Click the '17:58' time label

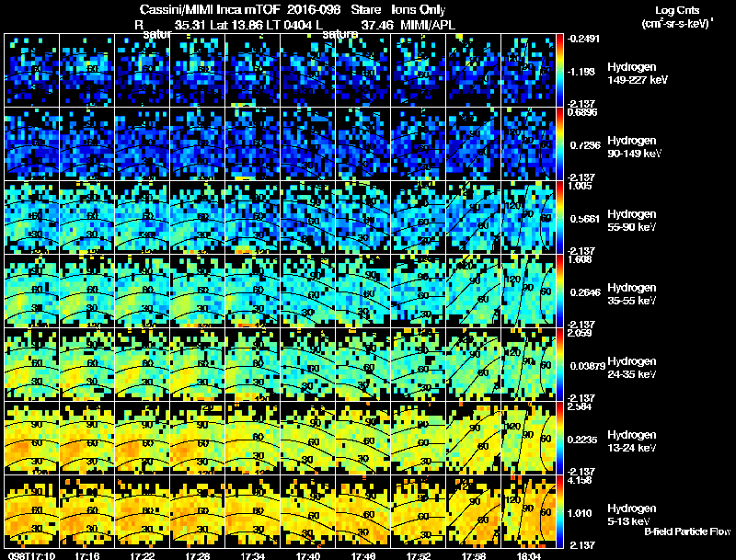click(x=474, y=555)
